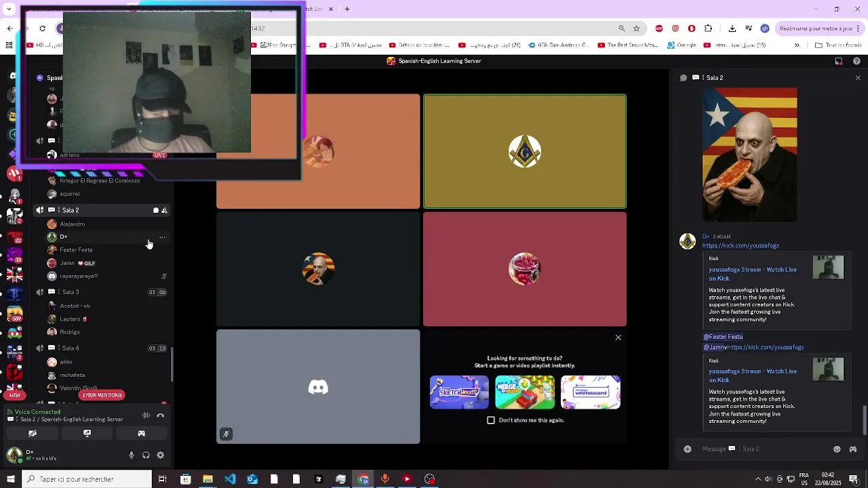Open attachment plus button in message box
The height and width of the screenshot is (488, 868).
688,449
